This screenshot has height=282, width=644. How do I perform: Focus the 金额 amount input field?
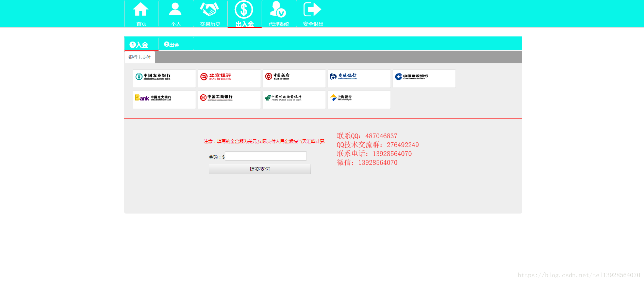[x=266, y=156]
